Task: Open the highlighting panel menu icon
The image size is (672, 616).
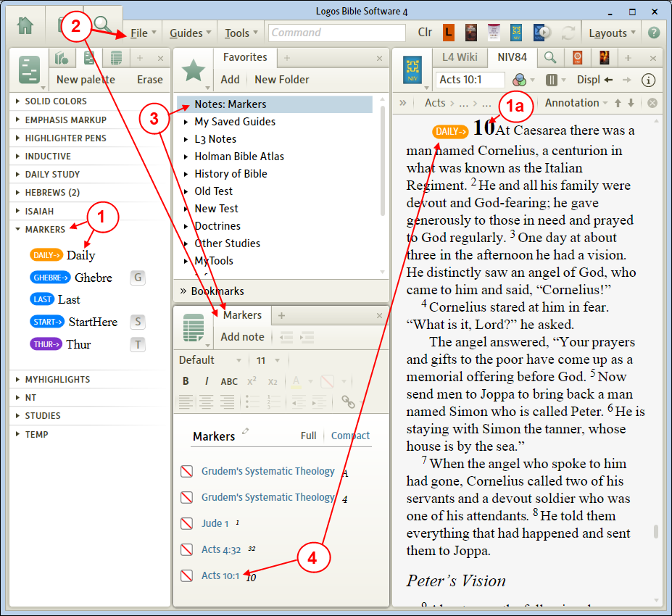Action: click(x=30, y=70)
